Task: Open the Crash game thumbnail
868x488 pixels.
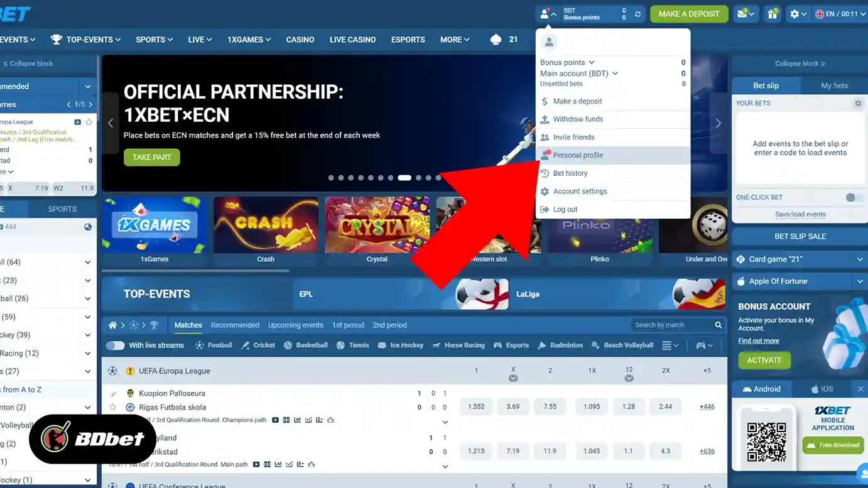Action: [x=266, y=230]
